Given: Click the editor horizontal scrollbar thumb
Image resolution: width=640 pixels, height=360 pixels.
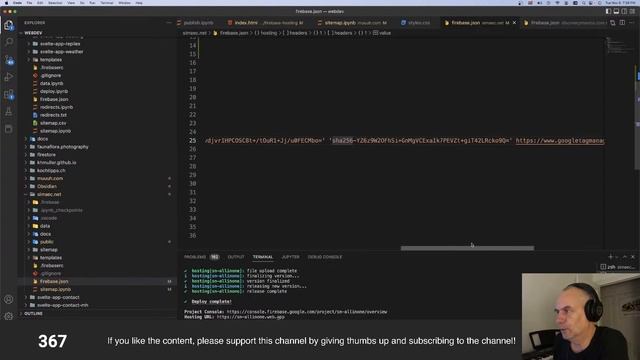Looking at the screenshot, I should click(467, 248).
